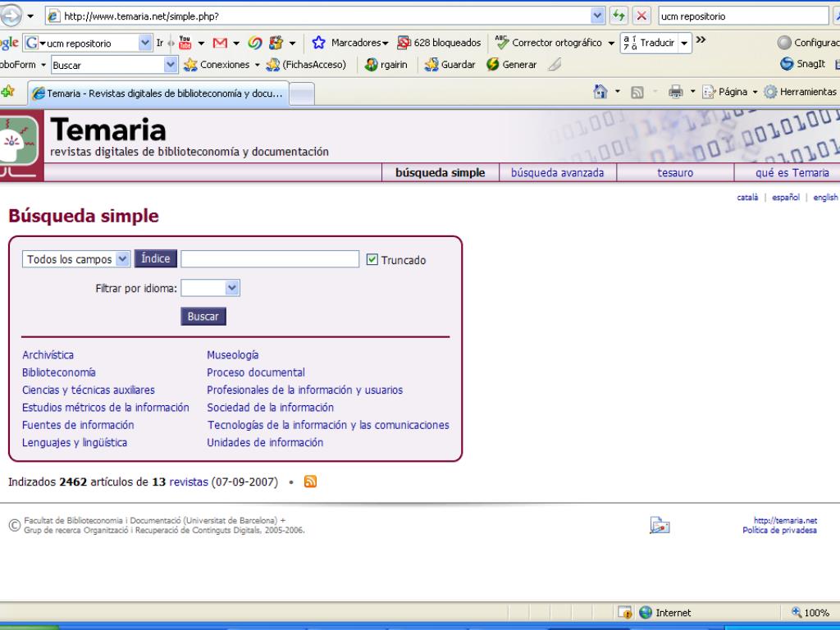Click the stop loading red X icon
This screenshot has height=630, width=840.
click(x=641, y=16)
